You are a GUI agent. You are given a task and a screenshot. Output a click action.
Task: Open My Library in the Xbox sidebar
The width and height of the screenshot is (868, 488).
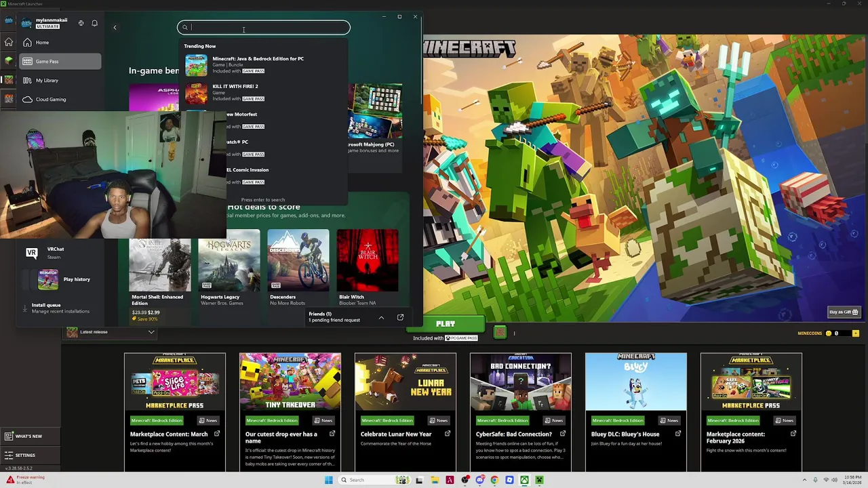click(x=60, y=81)
